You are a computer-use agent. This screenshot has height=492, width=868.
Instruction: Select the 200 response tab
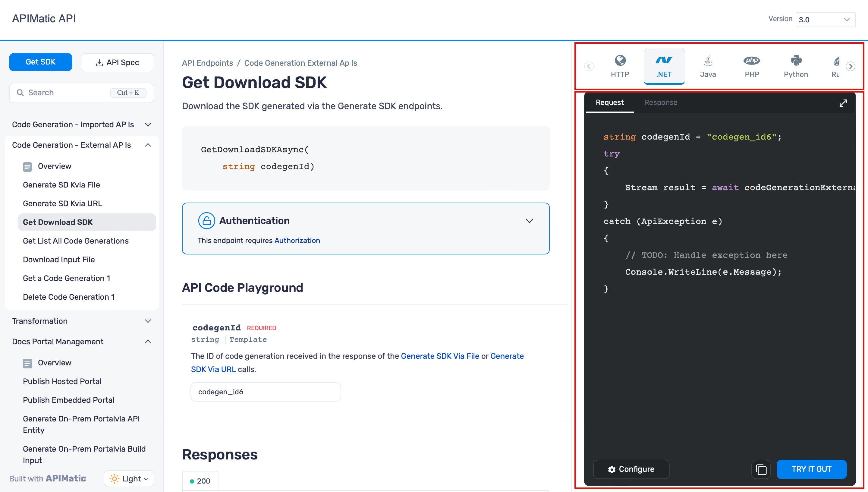point(200,481)
